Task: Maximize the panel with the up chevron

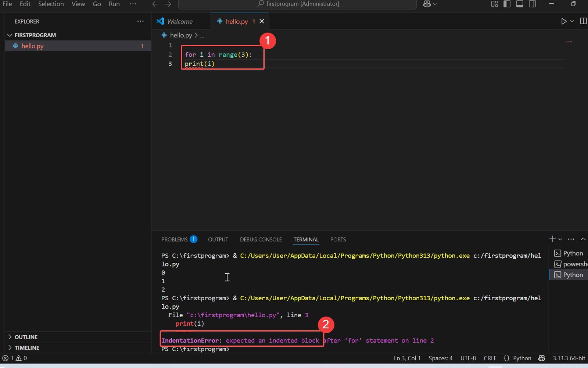Action: click(583, 239)
